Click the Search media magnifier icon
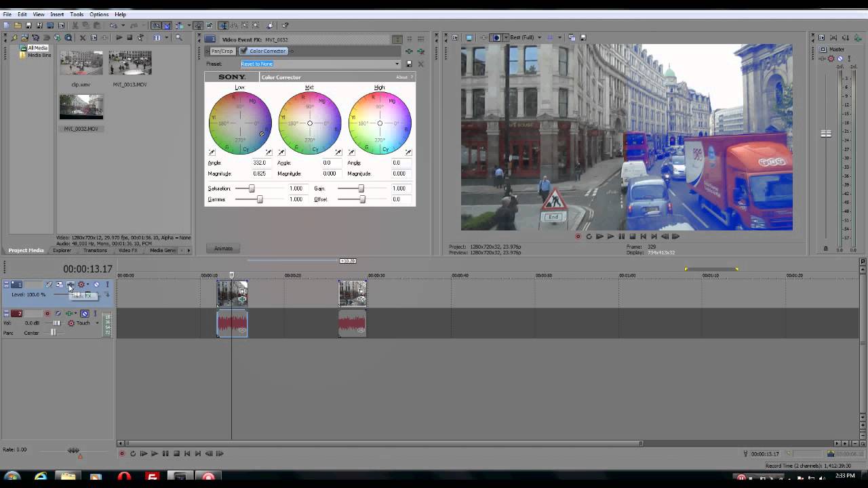868x488 pixels. point(178,38)
